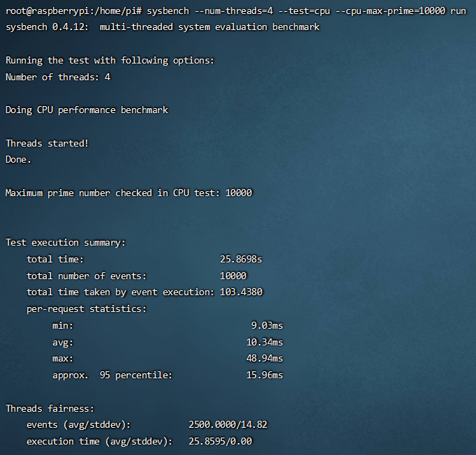The image size is (476, 455).
Task: Click the 'Test execution summary:' heading
Action: (66, 242)
